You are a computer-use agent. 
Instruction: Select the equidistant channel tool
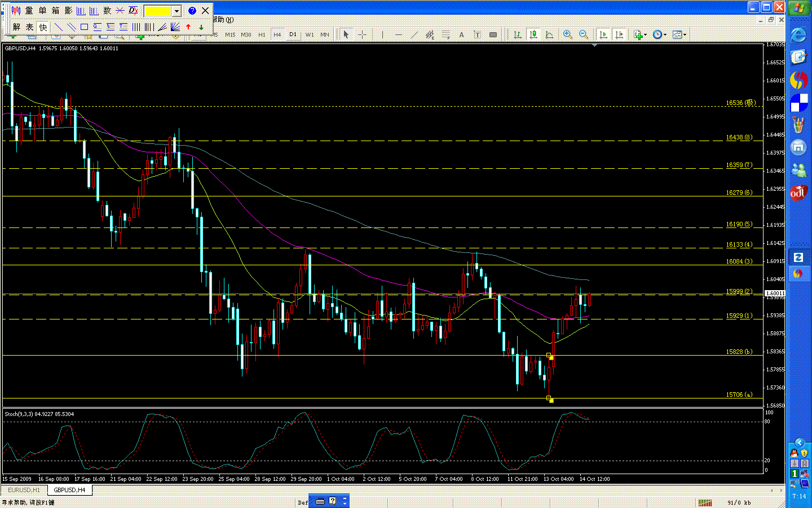[430, 35]
